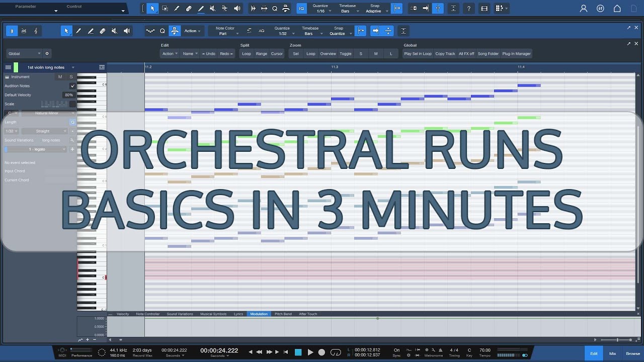
Task: Add a new sound variation plus button
Action: pyautogui.click(x=72, y=149)
